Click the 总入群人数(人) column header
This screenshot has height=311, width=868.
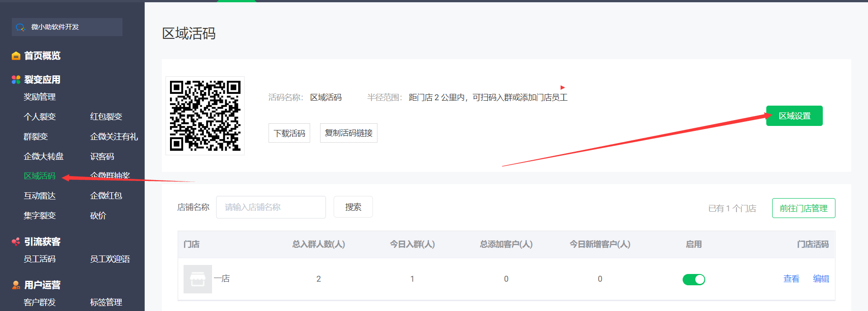tap(319, 244)
